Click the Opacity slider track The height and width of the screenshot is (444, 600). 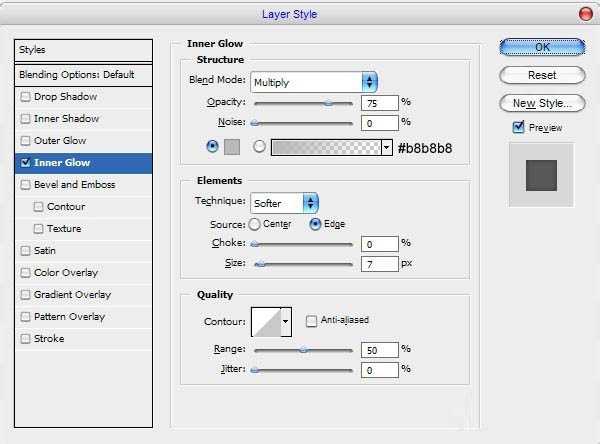pos(303,103)
